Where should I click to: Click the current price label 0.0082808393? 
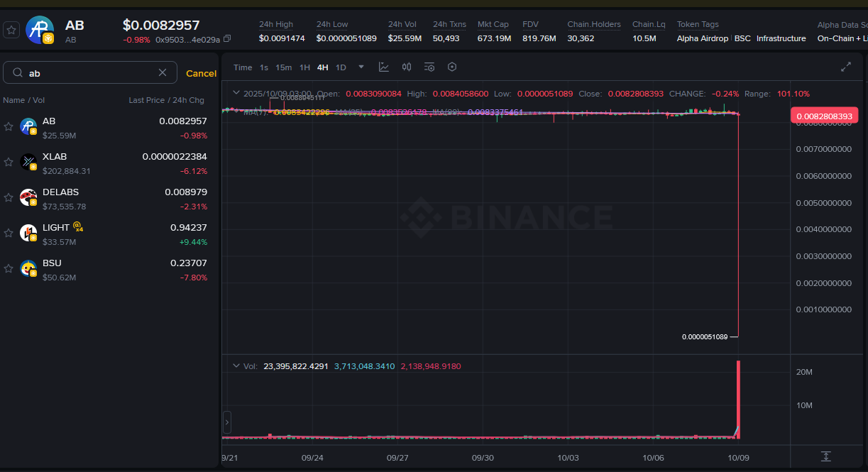[824, 116]
